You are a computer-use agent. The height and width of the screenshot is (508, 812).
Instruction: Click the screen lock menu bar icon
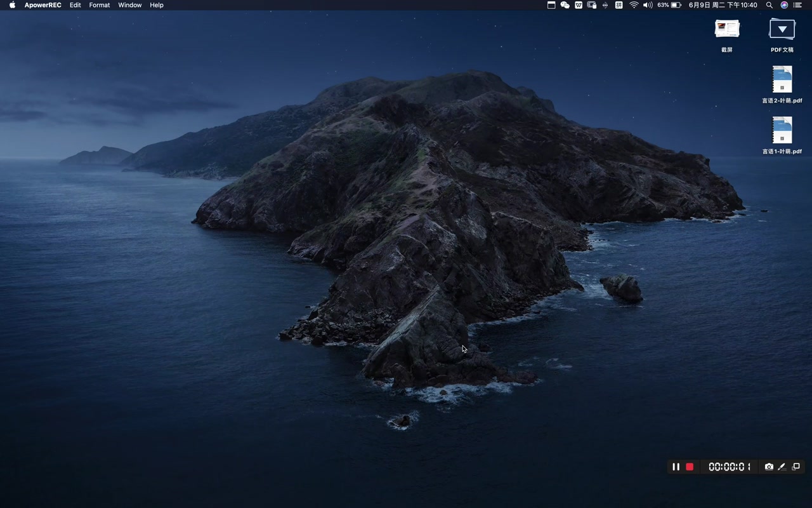(x=592, y=5)
